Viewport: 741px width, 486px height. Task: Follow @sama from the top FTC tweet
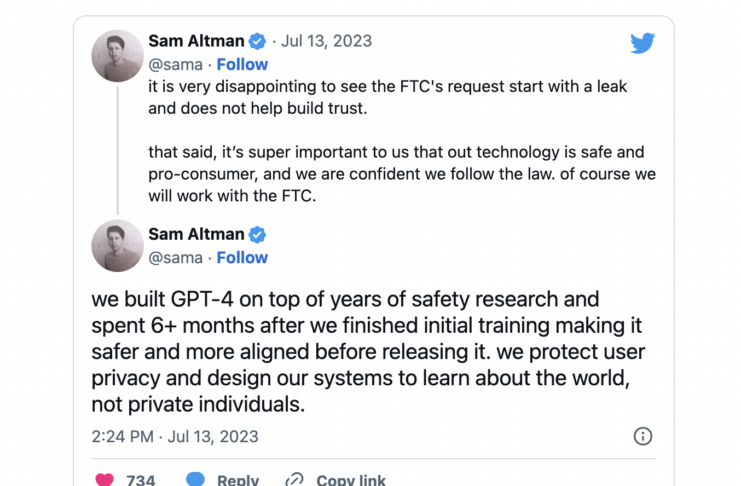coord(242,64)
